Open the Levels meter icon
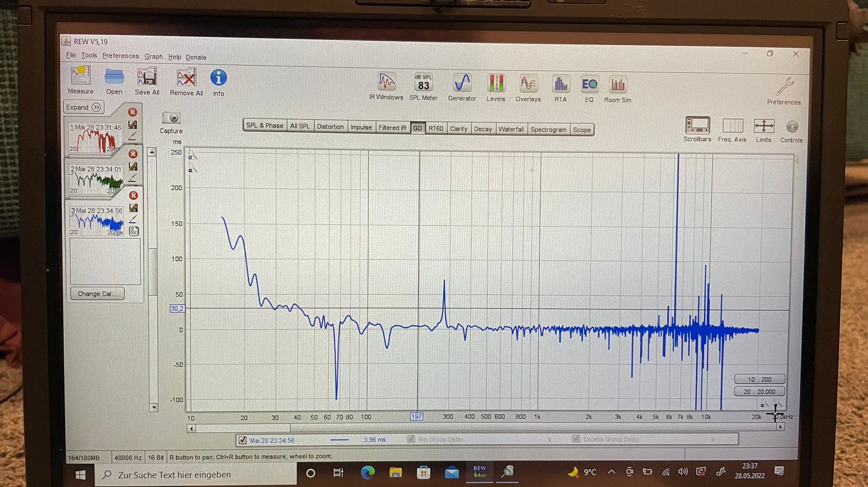The width and height of the screenshot is (868, 487). pos(495,83)
